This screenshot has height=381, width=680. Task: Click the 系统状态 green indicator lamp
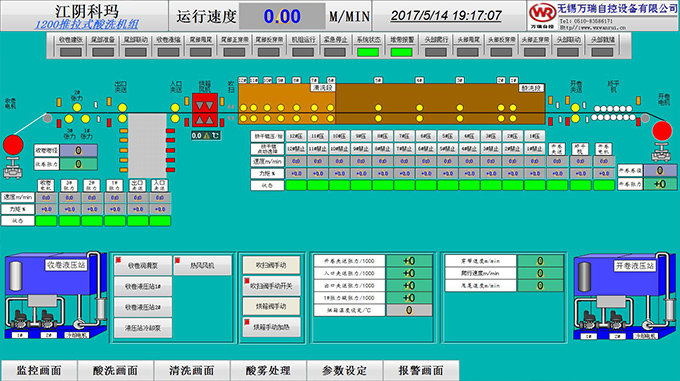point(368,52)
